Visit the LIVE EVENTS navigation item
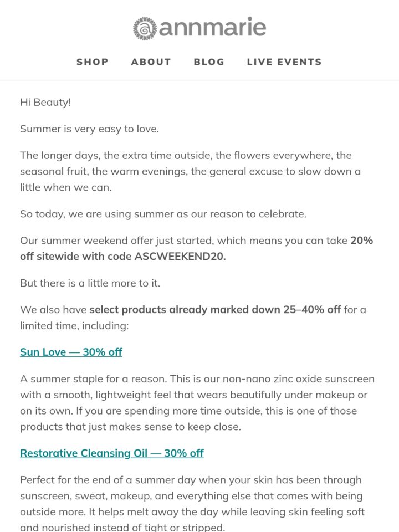399x532 pixels. (x=284, y=62)
